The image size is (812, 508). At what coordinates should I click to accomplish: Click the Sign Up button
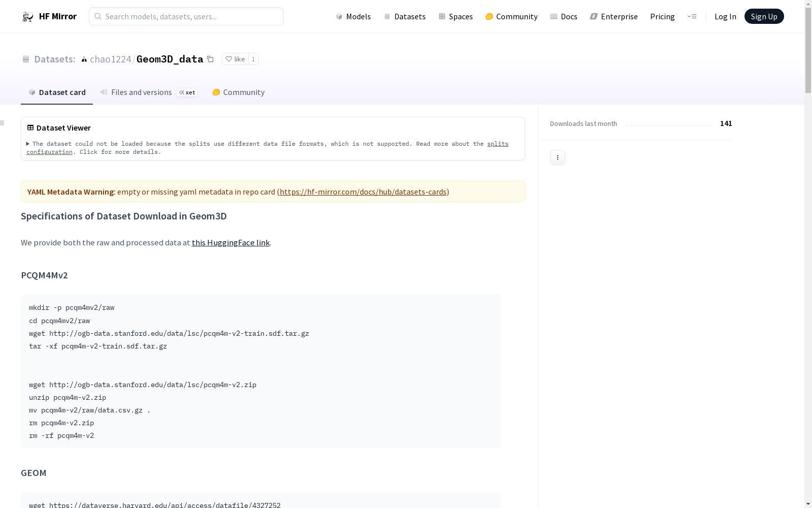pyautogui.click(x=764, y=16)
